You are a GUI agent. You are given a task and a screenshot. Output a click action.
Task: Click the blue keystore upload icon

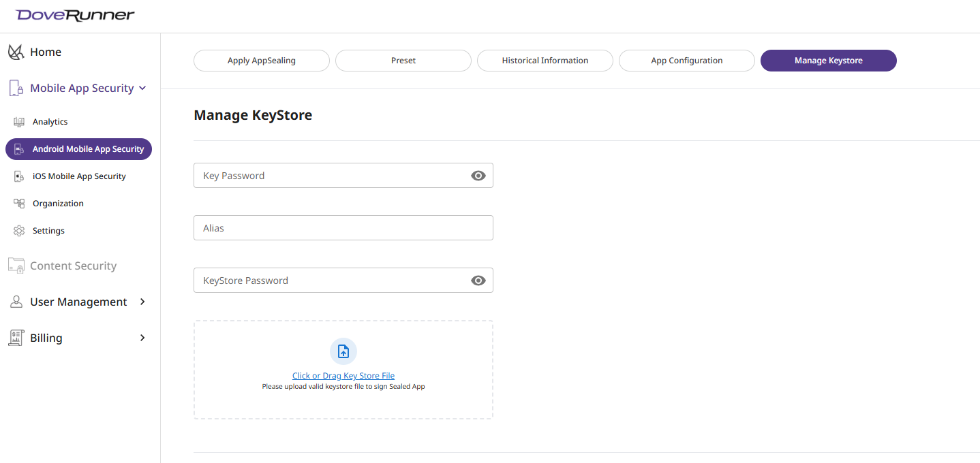(x=343, y=351)
